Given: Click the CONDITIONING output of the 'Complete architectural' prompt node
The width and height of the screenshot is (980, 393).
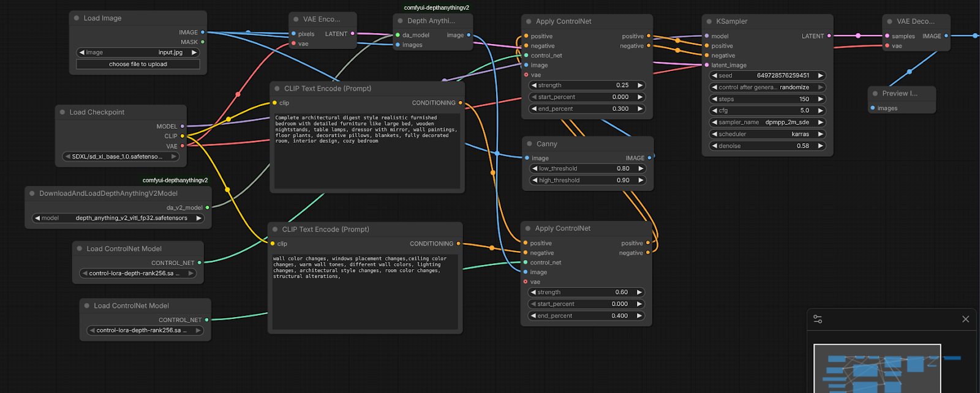Looking at the screenshot, I should pos(461,103).
